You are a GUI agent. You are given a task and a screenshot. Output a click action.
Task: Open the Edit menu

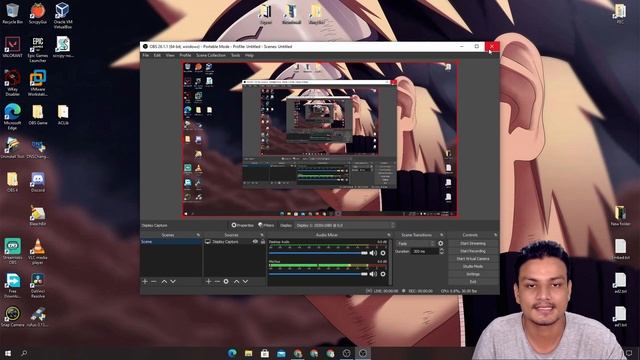[x=157, y=55]
